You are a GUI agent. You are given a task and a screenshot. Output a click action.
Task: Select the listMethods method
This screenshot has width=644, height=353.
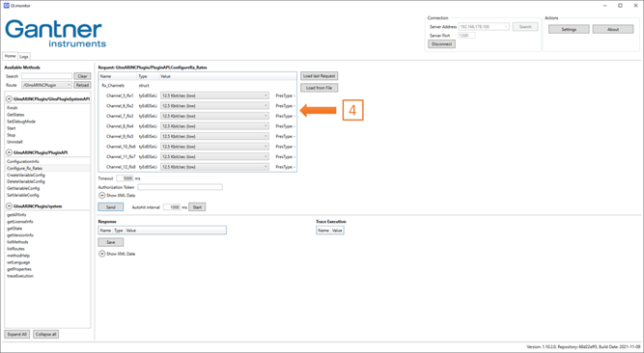[17, 242]
